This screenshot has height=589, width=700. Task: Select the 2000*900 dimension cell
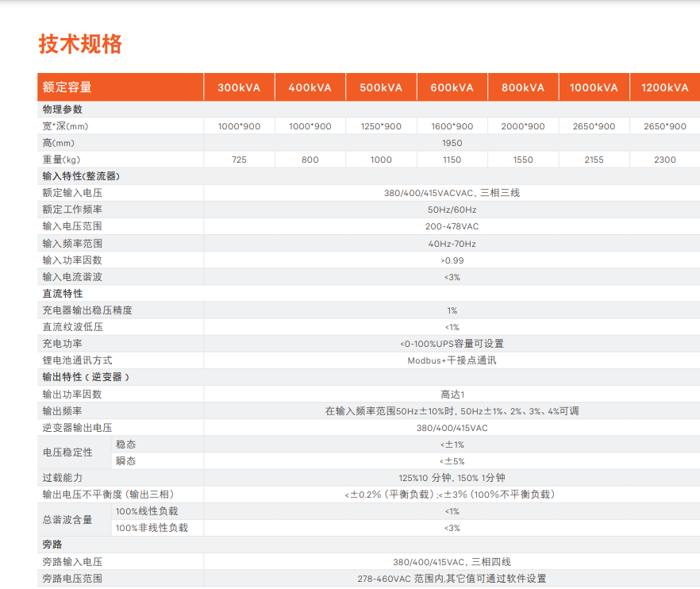(523, 126)
